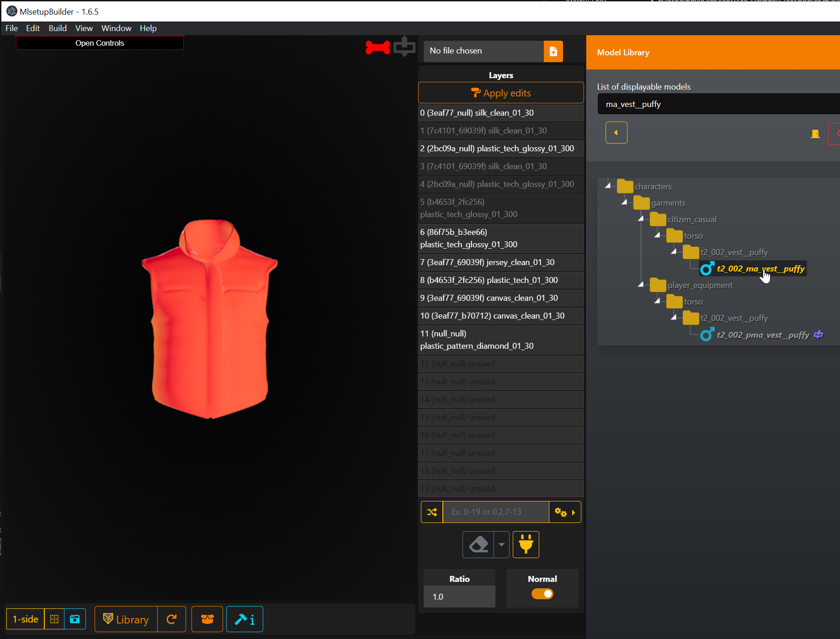Click the camera screenshot icon
The image size is (840, 639).
tap(75, 619)
